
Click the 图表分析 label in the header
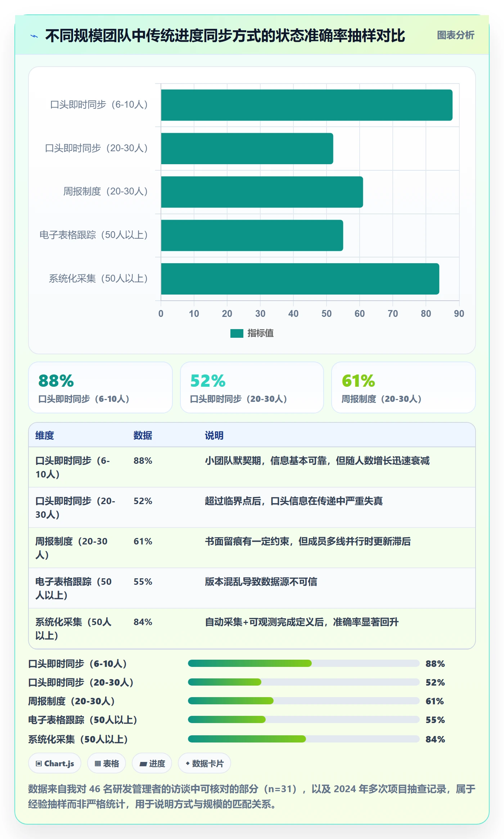point(455,35)
